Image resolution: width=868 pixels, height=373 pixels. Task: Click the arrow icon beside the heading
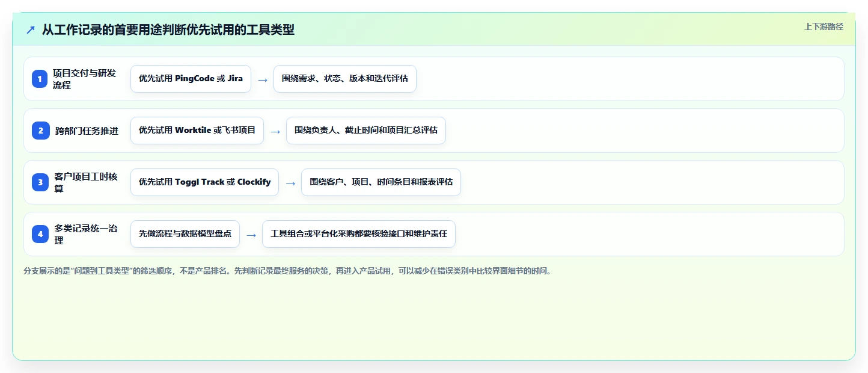31,29
